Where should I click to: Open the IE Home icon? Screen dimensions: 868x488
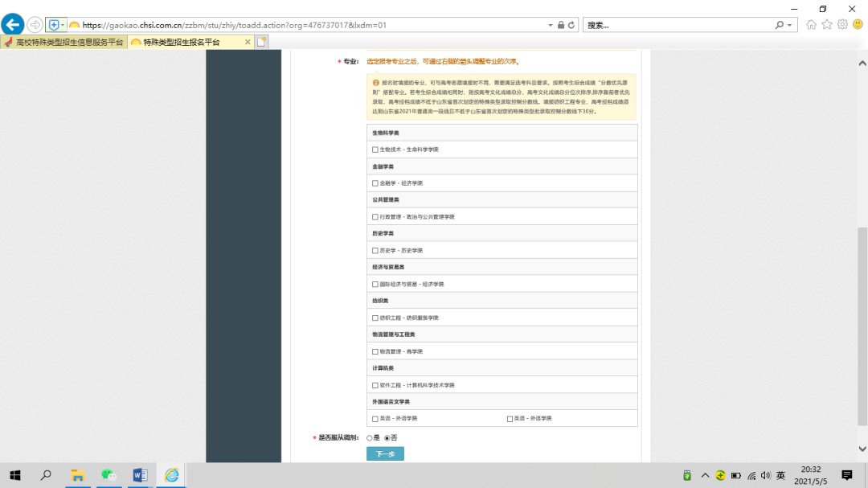pyautogui.click(x=811, y=25)
